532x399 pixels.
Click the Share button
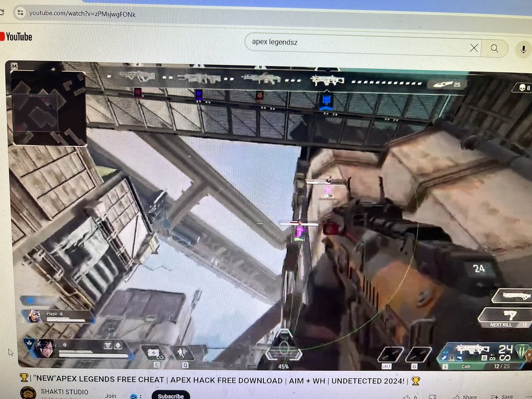465,397
